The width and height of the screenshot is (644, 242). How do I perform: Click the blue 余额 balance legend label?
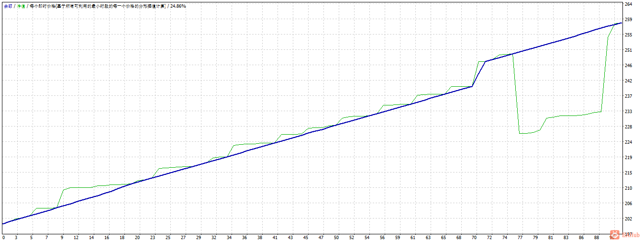pos(7,6)
